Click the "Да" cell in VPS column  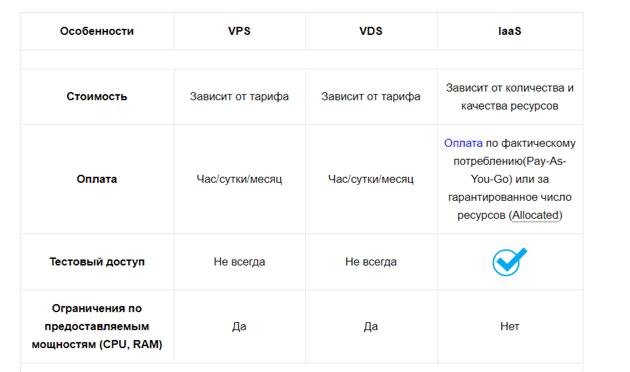(239, 326)
